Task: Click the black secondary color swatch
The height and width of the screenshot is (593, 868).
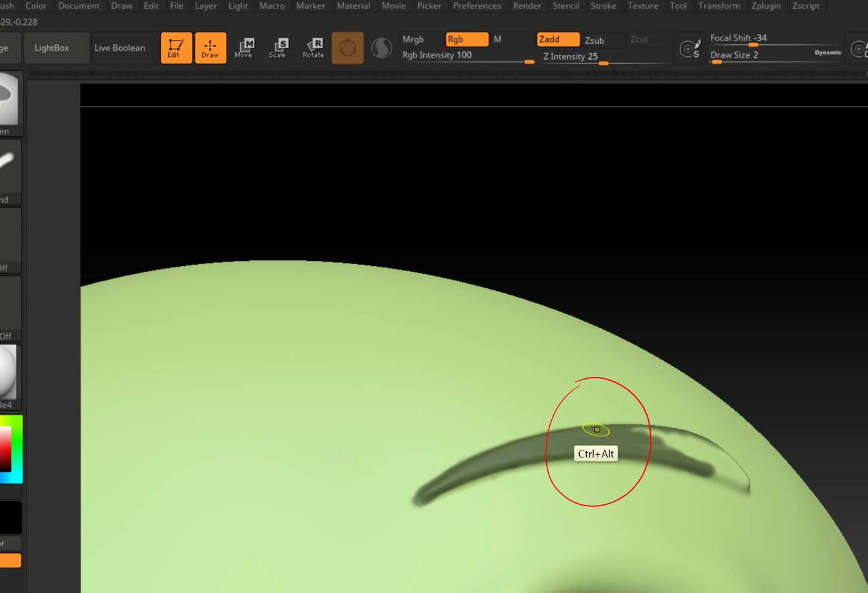Action: point(10,518)
